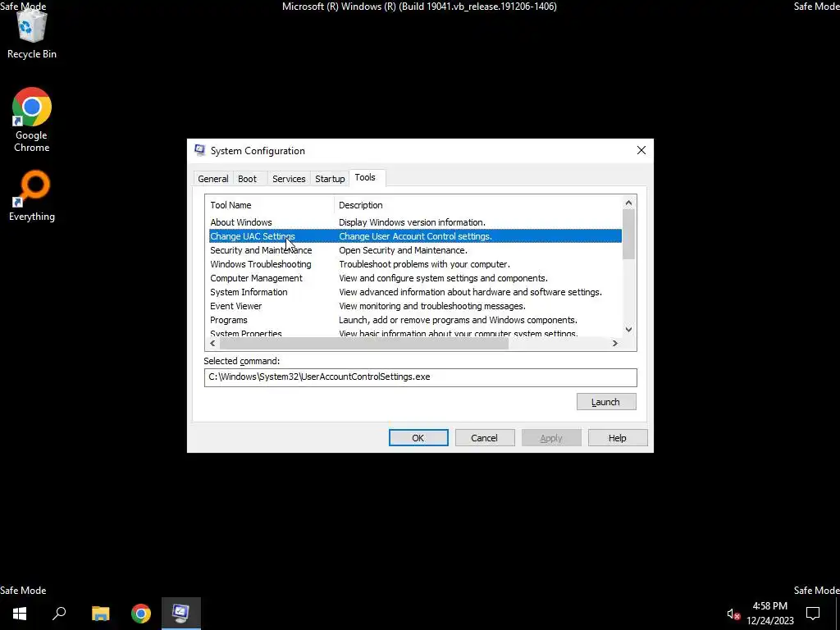This screenshot has width=840, height=630.
Task: Click the Description column header
Action: [x=478, y=205]
